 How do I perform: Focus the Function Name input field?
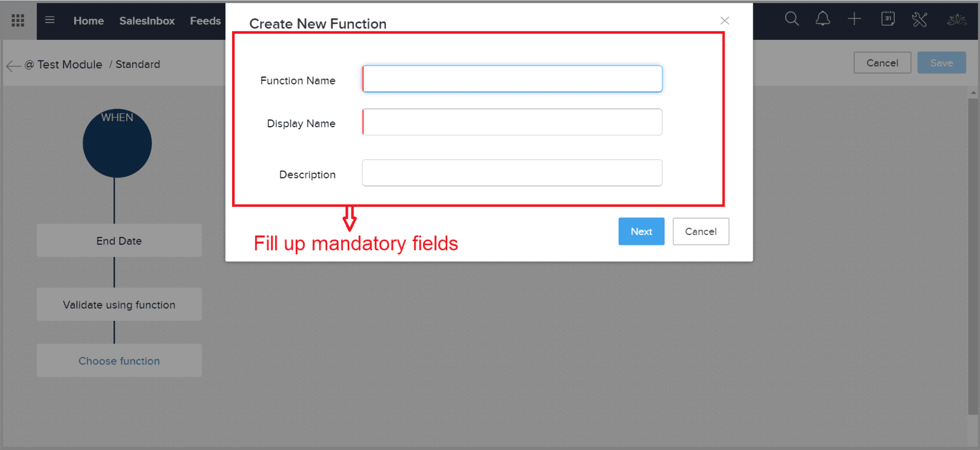[512, 79]
